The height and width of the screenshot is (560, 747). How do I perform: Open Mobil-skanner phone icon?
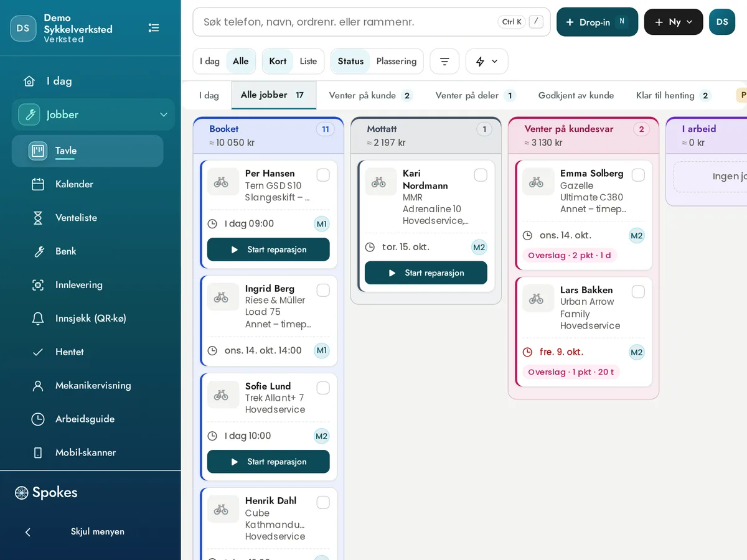(x=38, y=453)
